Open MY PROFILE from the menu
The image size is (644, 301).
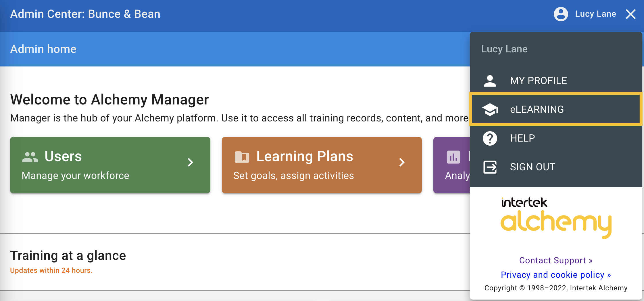539,81
